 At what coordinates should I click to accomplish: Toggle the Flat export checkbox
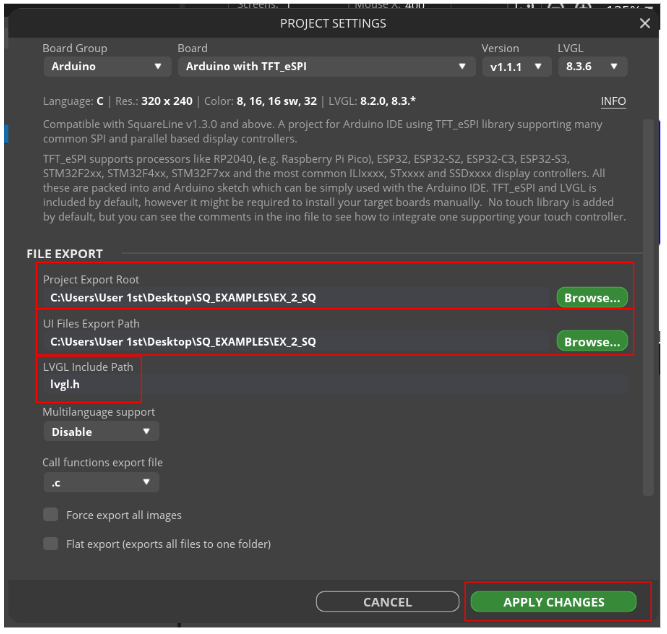(x=50, y=544)
